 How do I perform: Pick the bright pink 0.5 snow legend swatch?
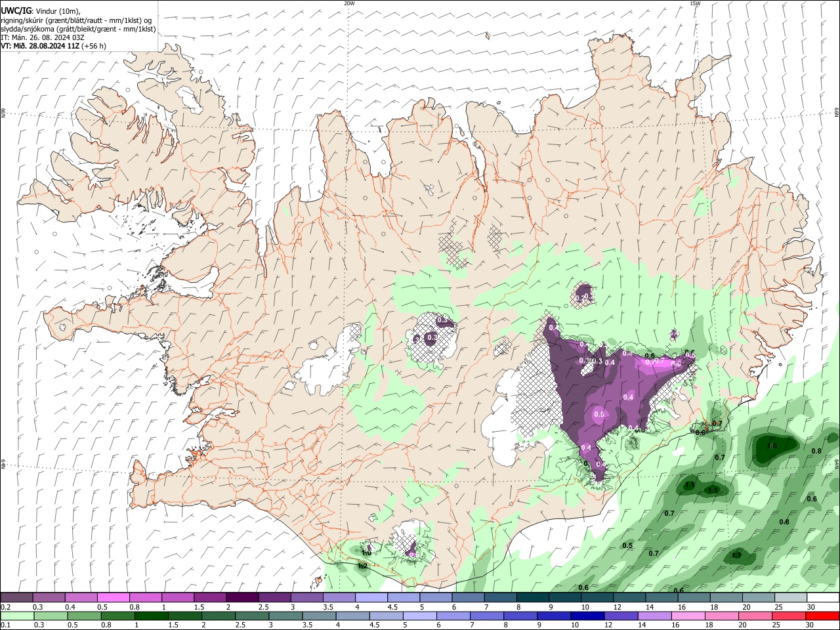(113, 597)
